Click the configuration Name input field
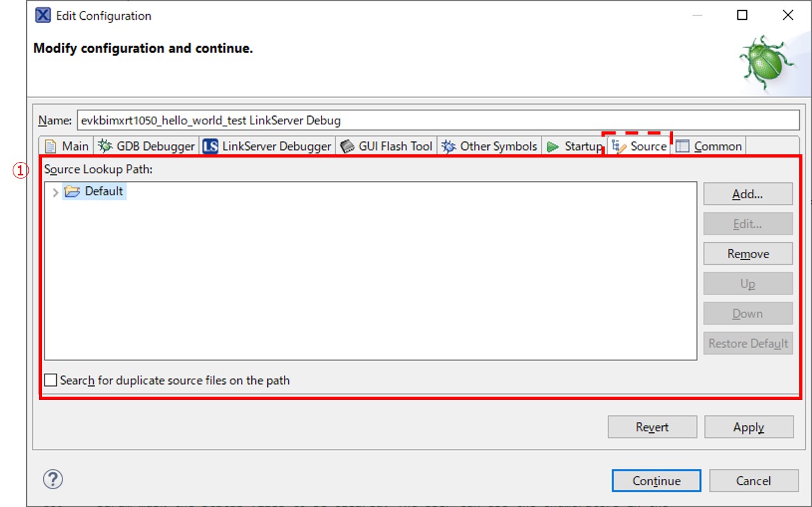This screenshot has height=507, width=812. point(438,121)
